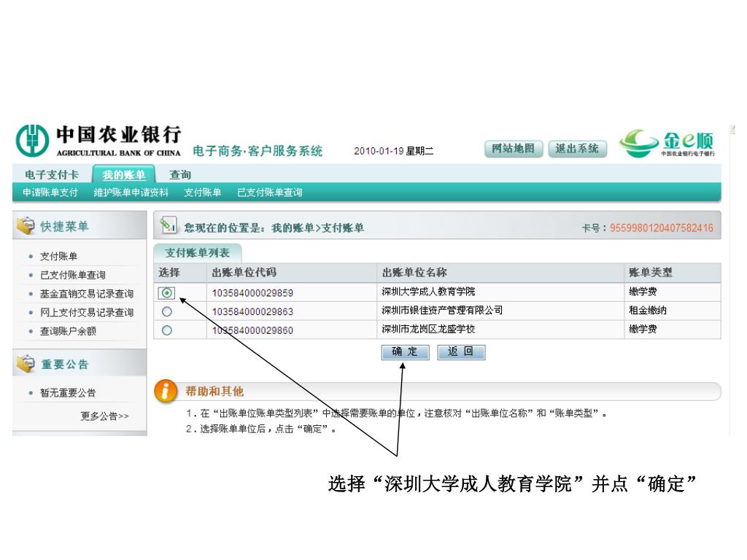
Task: Click the 快捷菜单 panel heading
Action: click(x=64, y=226)
